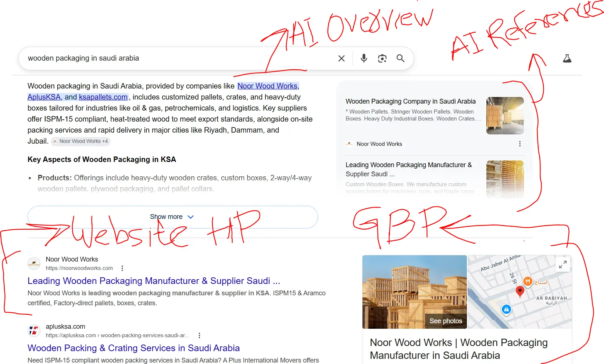Click thumbnail of Wooden Packaging Company reference
604x364 pixels.
tap(505, 116)
